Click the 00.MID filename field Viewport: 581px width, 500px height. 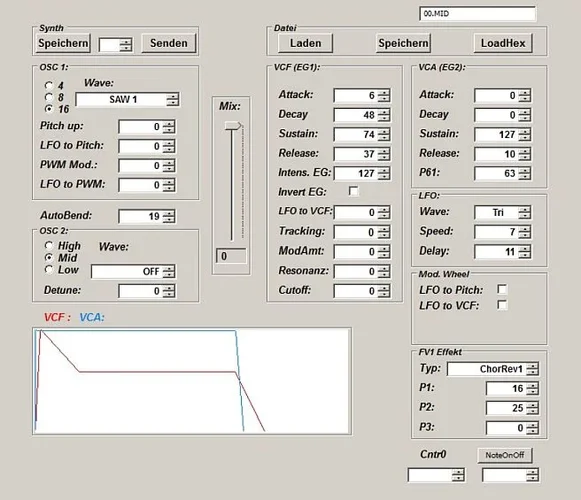coord(478,14)
